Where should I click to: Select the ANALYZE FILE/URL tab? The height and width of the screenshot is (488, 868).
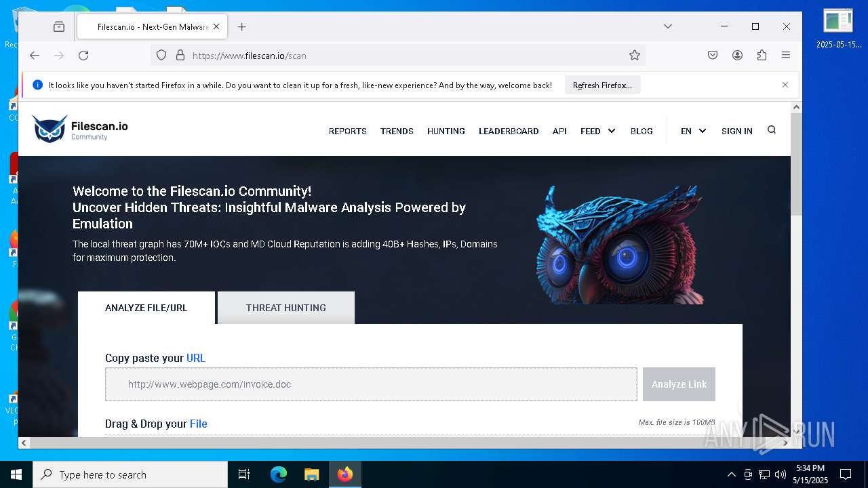pyautogui.click(x=146, y=308)
